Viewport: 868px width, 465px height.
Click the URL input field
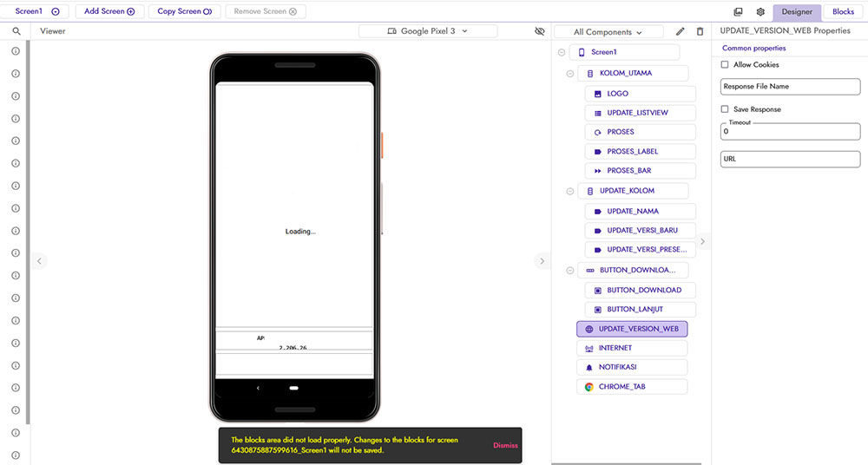[790, 160]
